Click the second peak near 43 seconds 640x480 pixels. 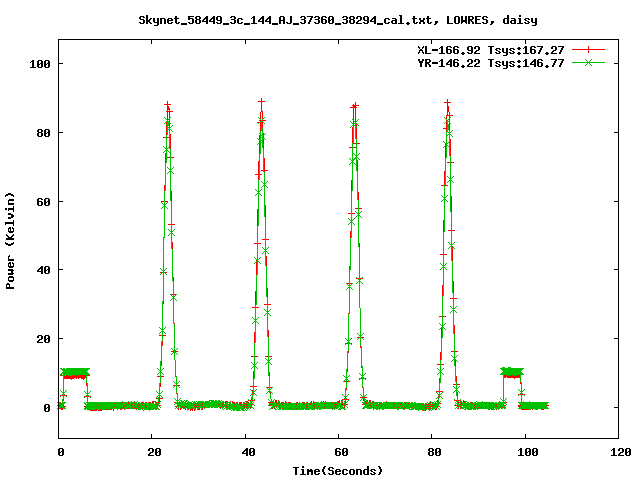[x=261, y=253]
